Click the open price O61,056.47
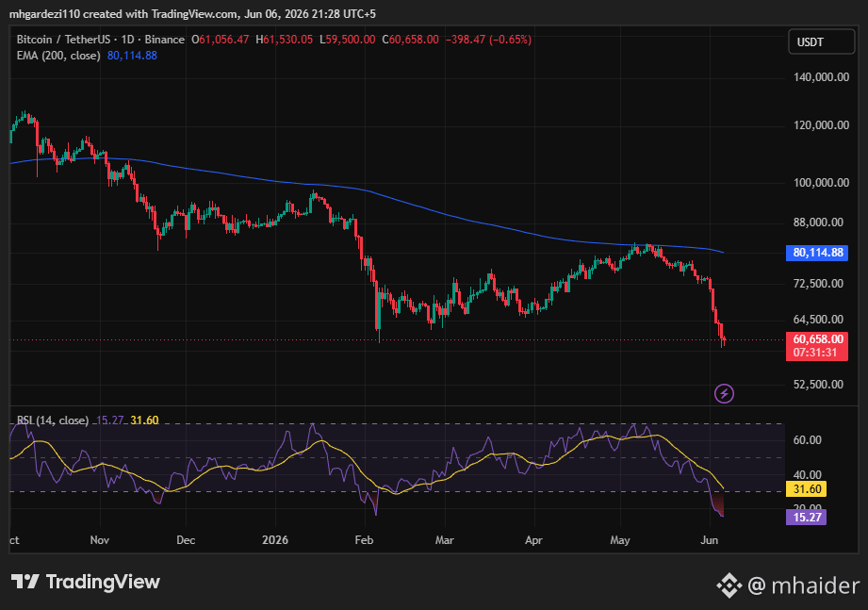 pos(221,40)
